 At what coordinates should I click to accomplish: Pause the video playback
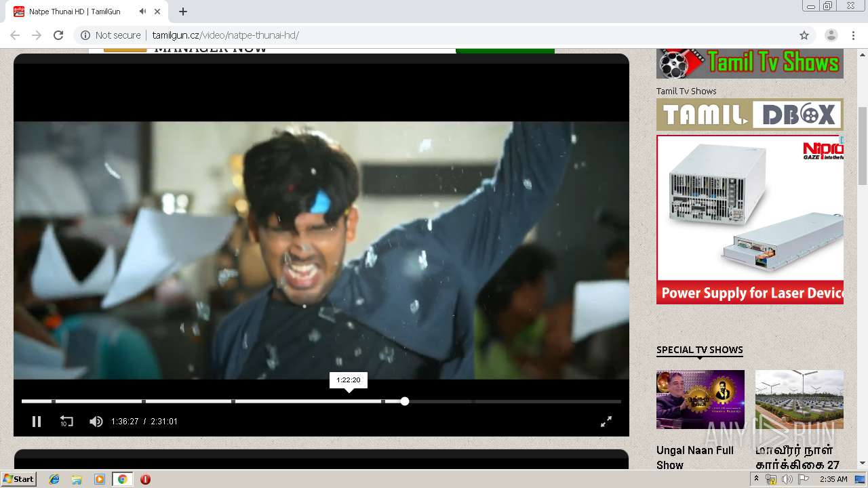37,422
